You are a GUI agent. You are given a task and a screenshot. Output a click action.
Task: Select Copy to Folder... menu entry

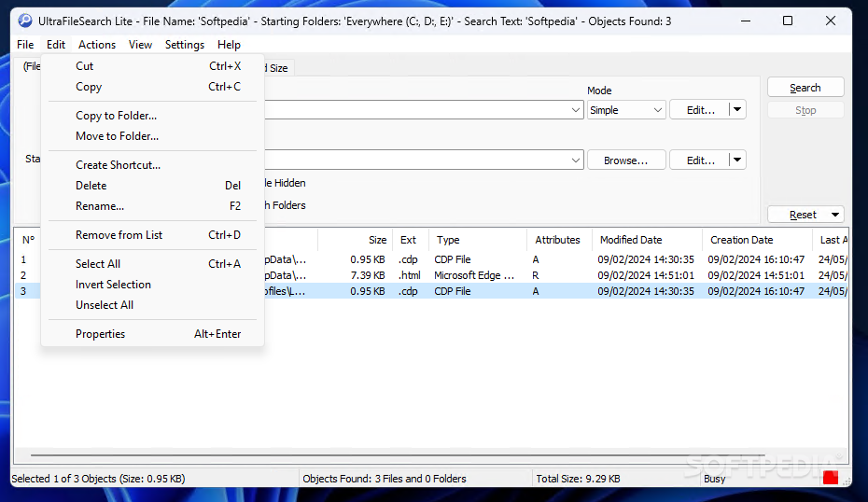[x=152, y=116]
